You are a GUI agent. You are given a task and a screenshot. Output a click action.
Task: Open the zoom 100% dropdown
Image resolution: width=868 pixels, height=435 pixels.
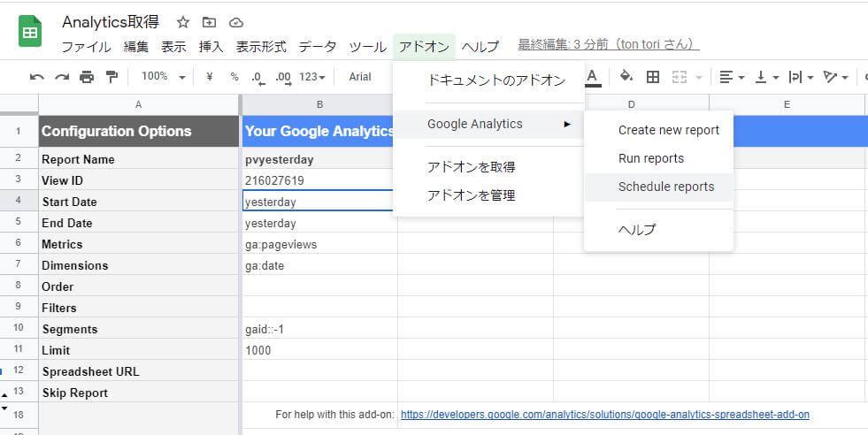click(x=163, y=77)
